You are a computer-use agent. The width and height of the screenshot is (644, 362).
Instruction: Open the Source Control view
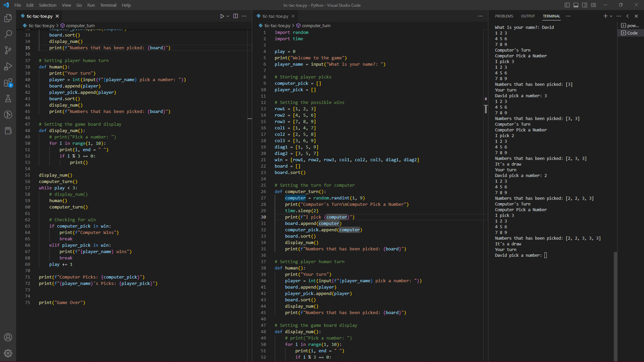coord(8,50)
